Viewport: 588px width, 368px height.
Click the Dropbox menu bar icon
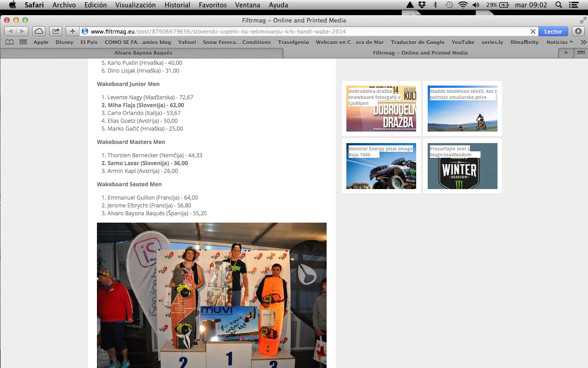tap(422, 5)
